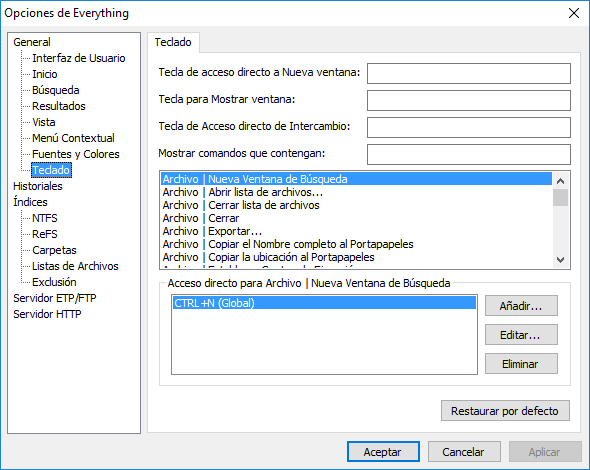
Task: Select command Nueva Ventana de Búsqueda
Action: 356,179
